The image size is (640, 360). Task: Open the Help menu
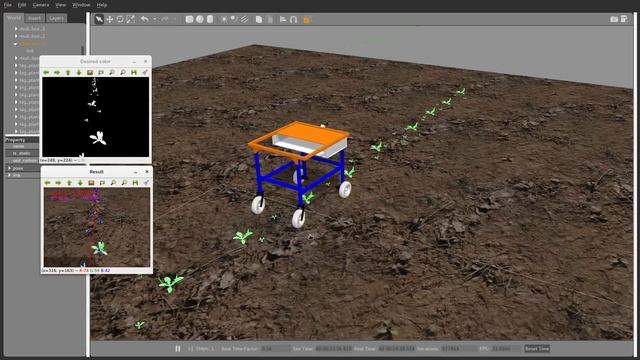click(102, 5)
